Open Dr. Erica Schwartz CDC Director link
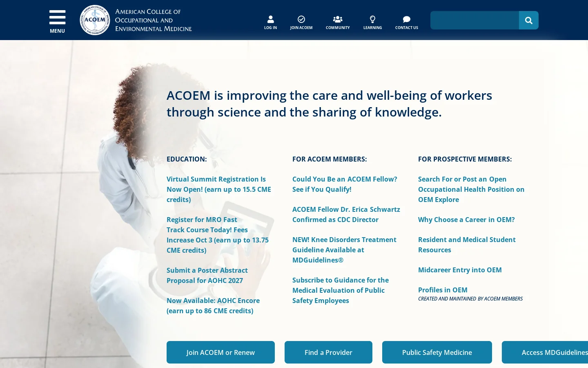 pyautogui.click(x=346, y=215)
